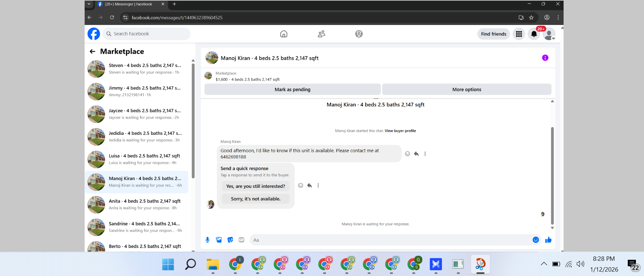Send a thumbs-up like

click(x=548, y=240)
